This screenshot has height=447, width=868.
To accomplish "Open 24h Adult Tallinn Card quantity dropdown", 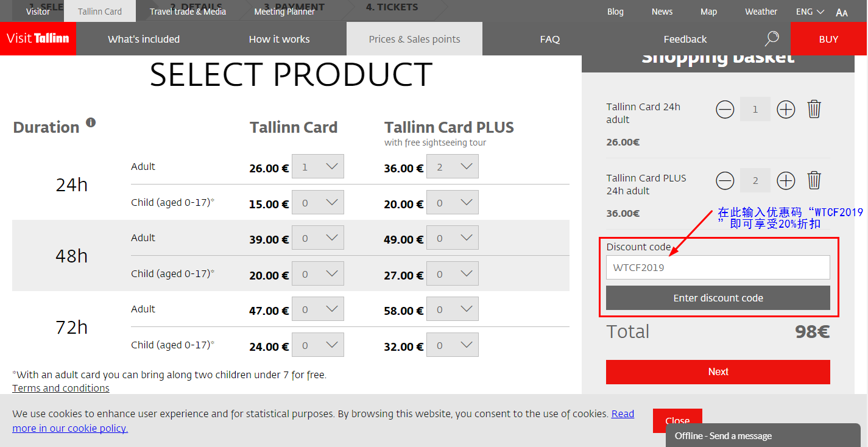I will pyautogui.click(x=318, y=167).
